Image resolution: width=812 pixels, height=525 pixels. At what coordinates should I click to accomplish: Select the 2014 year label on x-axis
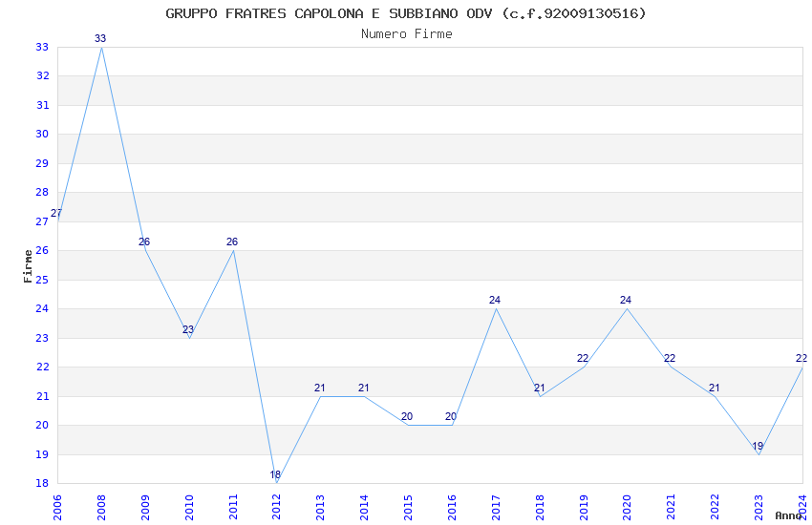364,507
